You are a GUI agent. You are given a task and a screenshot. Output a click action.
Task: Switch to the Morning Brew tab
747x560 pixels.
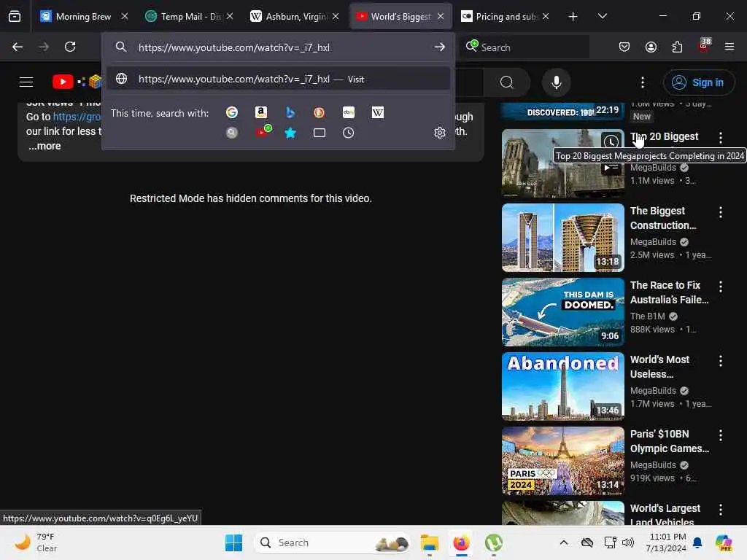click(84, 17)
